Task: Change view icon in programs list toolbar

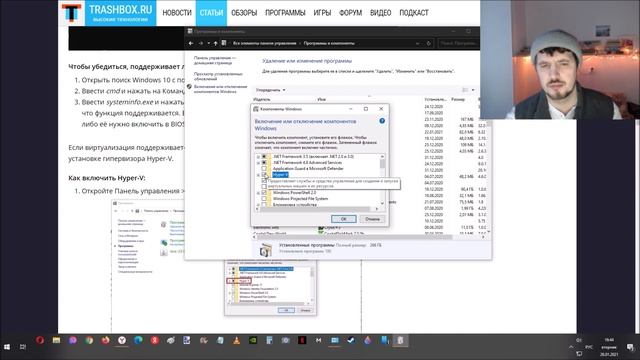Action: 465,90
